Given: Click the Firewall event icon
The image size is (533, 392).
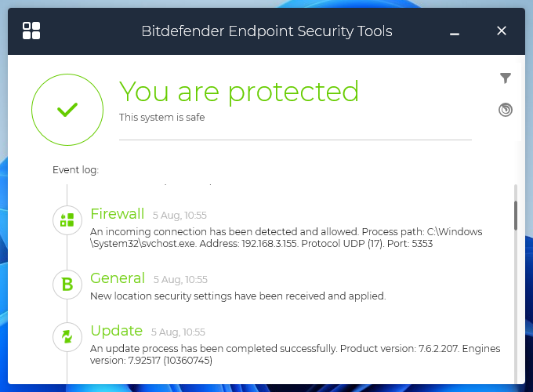Looking at the screenshot, I should coord(67,220).
